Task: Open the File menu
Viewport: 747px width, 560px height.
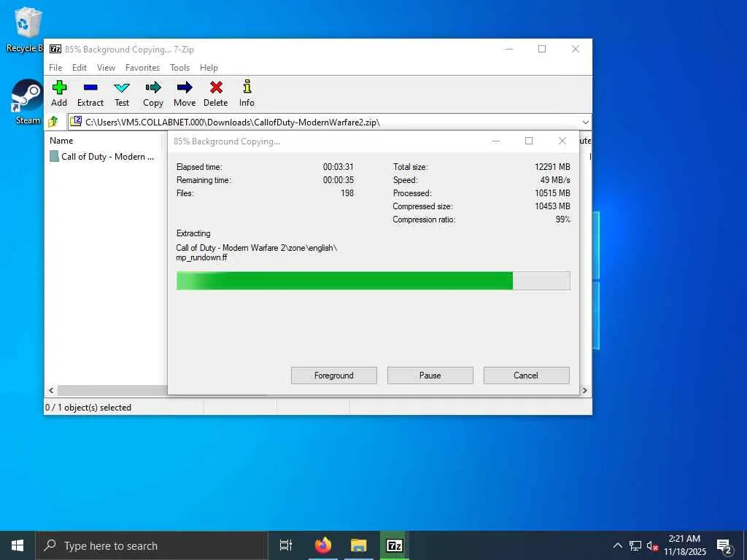Action: (x=55, y=68)
